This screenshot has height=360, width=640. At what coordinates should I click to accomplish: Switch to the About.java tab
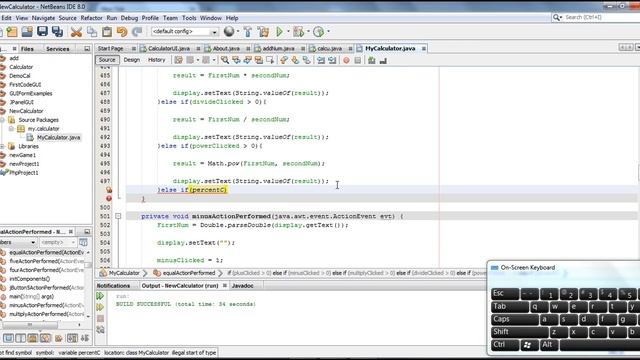[226, 48]
